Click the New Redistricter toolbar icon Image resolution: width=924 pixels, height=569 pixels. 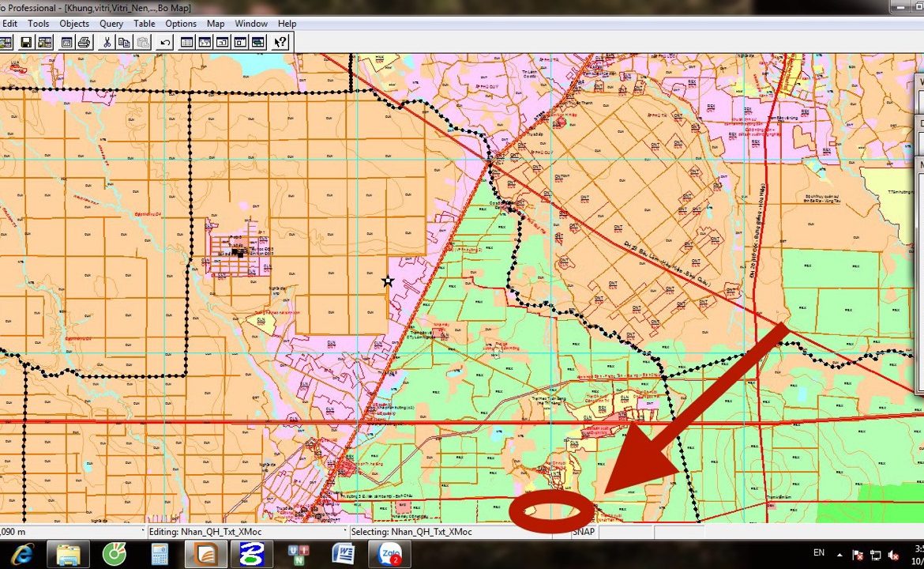tap(258, 42)
